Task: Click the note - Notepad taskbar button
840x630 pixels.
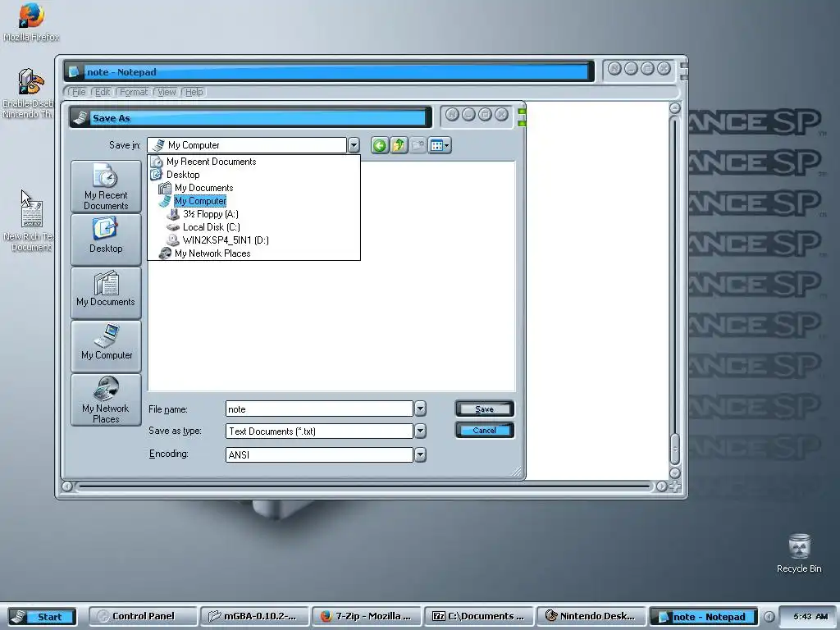Action: pyautogui.click(x=703, y=616)
